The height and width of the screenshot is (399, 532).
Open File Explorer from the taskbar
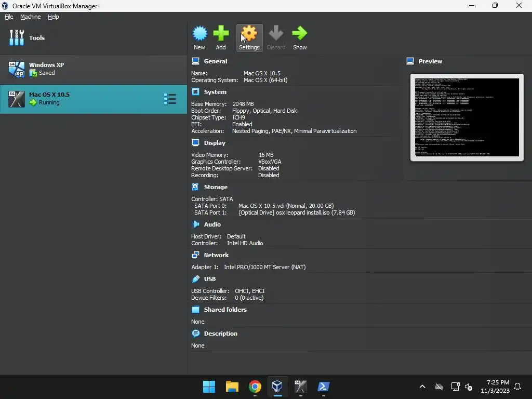click(232, 387)
